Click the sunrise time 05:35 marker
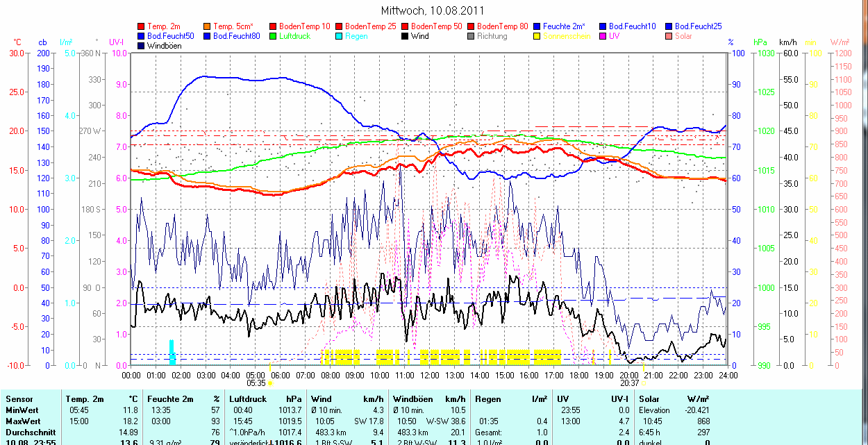868x445 pixels. (256, 383)
